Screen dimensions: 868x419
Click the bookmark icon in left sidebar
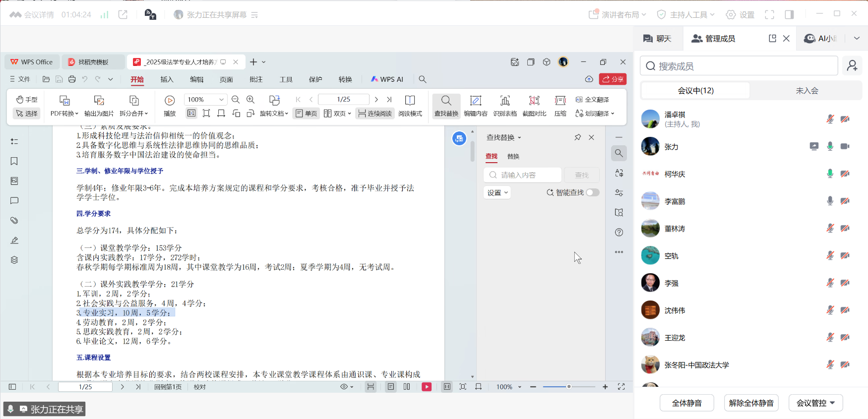pyautogui.click(x=14, y=161)
